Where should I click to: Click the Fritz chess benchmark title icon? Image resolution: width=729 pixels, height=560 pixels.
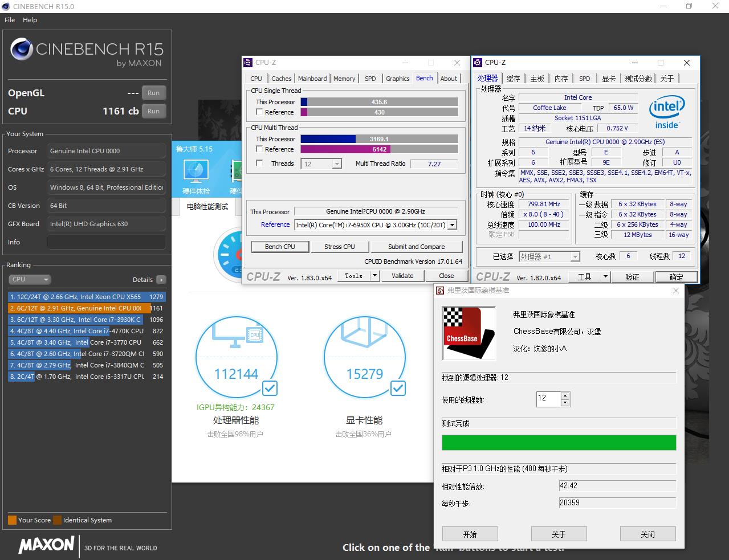(440, 291)
